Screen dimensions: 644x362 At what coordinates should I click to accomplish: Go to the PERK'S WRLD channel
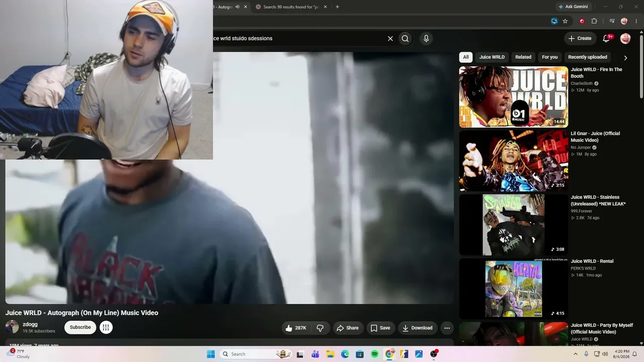(x=584, y=268)
